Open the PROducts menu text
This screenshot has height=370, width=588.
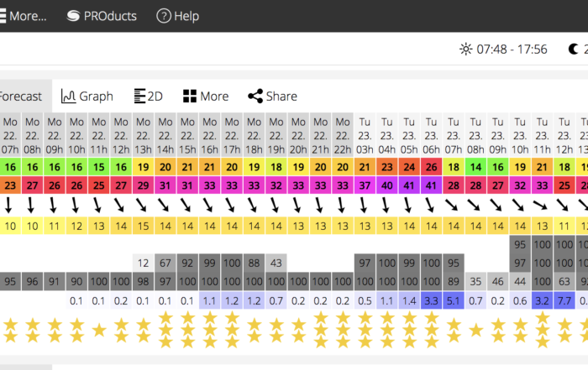pyautogui.click(x=110, y=16)
